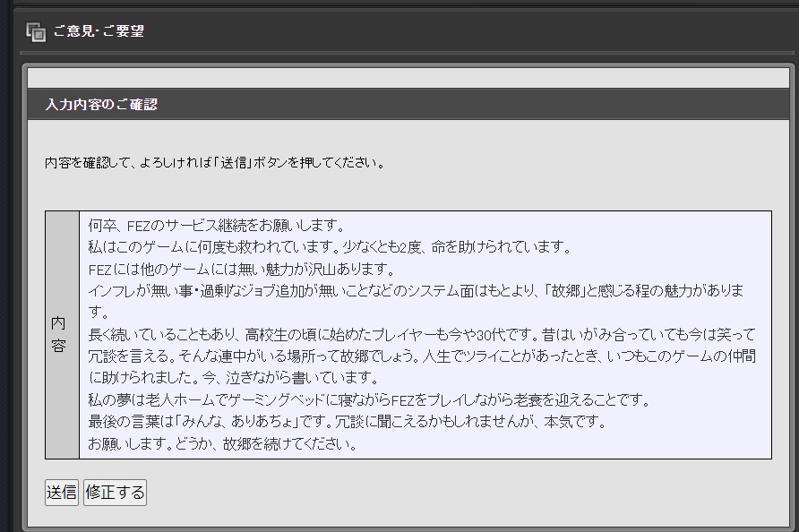The height and width of the screenshot is (532, 799).
Task: Select the 内容 label cell
Action: pyautogui.click(x=59, y=334)
